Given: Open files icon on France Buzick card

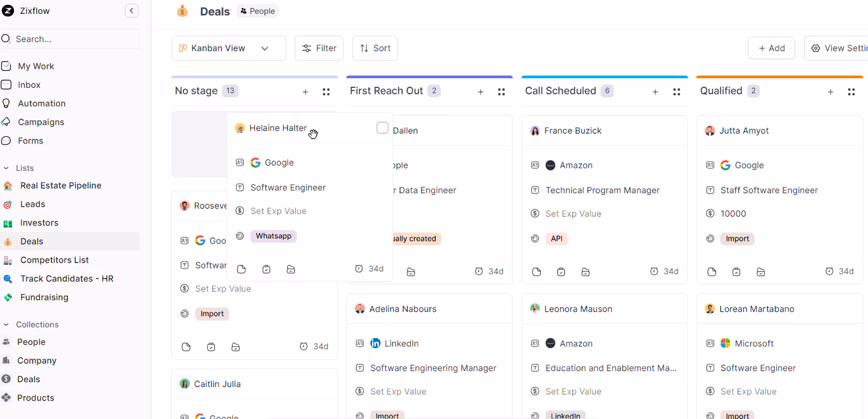Looking at the screenshot, I should coord(585,272).
